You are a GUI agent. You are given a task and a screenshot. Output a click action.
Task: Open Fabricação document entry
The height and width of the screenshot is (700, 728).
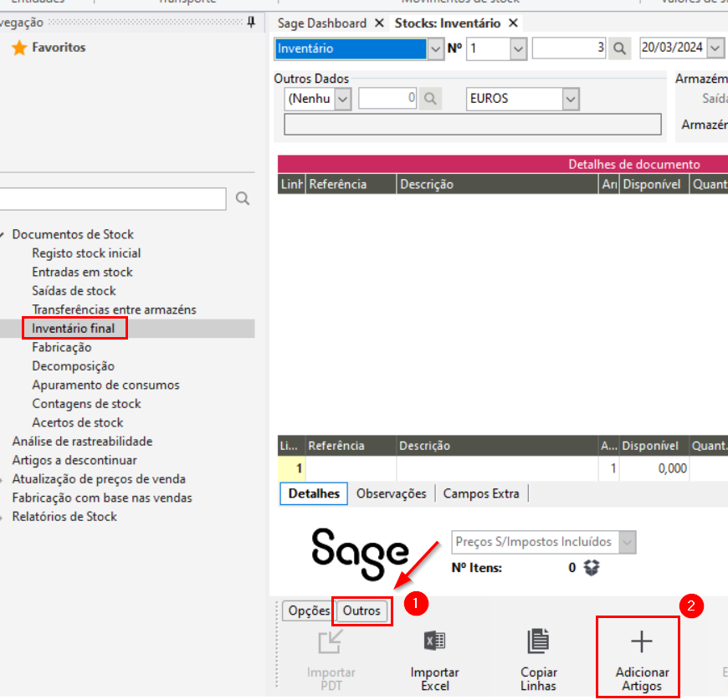tap(62, 347)
